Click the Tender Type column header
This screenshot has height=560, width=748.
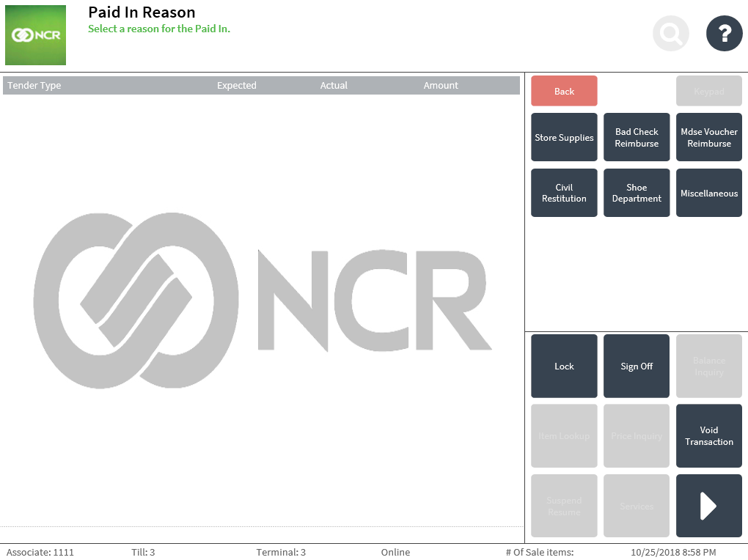click(x=34, y=86)
